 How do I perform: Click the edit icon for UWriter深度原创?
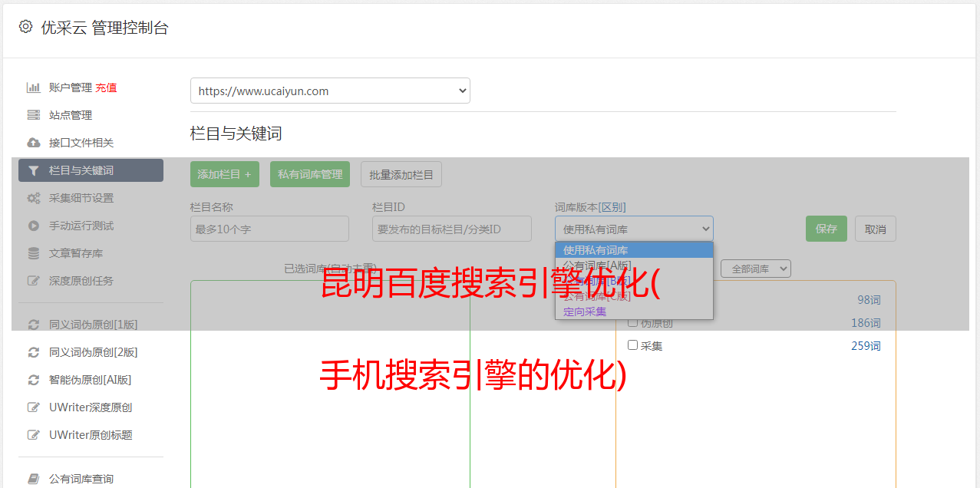[x=33, y=407]
